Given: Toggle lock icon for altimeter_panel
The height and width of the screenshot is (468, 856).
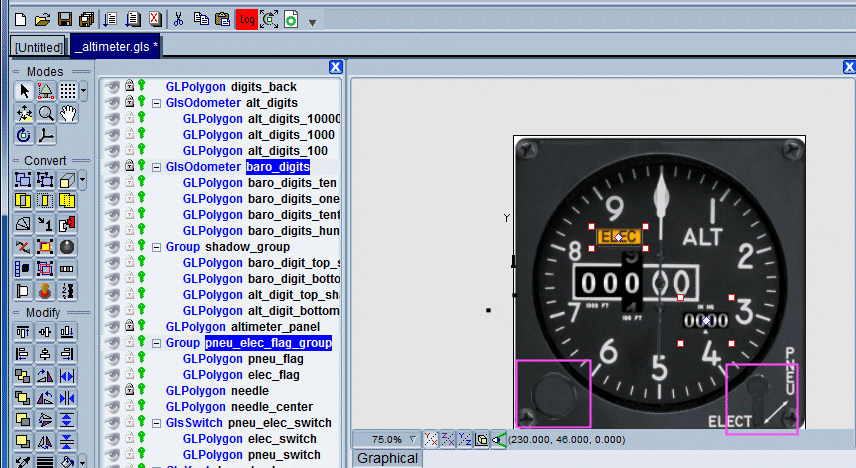Looking at the screenshot, I should pyautogui.click(x=129, y=327).
